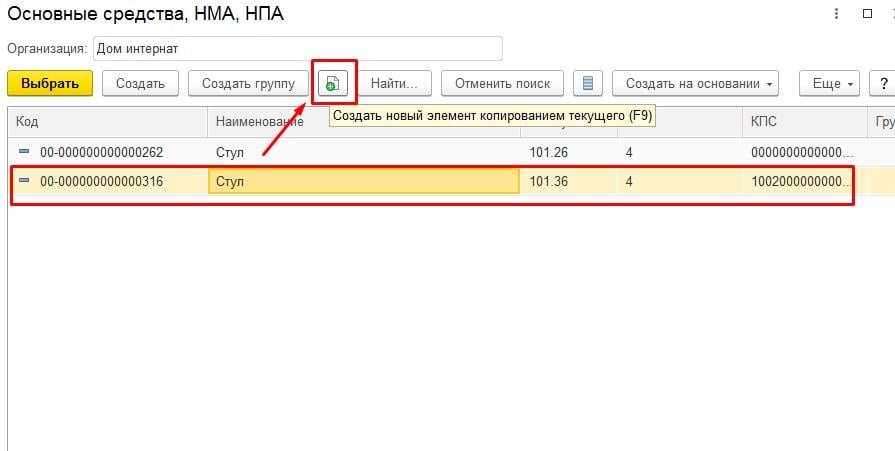Click row icon of item 00-000000000000262
Viewport: 895px width, 451px height.
coord(25,152)
